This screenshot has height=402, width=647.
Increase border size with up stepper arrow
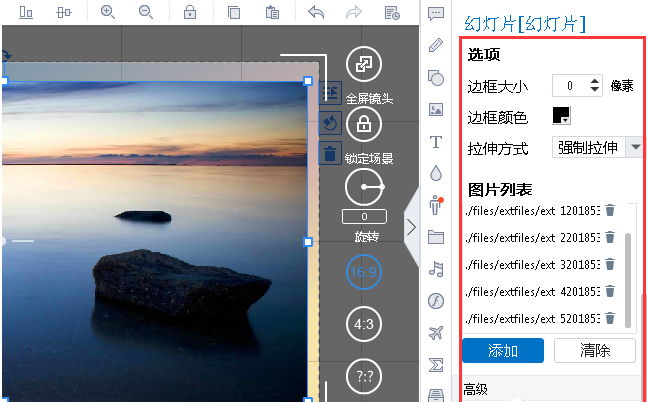595,81
